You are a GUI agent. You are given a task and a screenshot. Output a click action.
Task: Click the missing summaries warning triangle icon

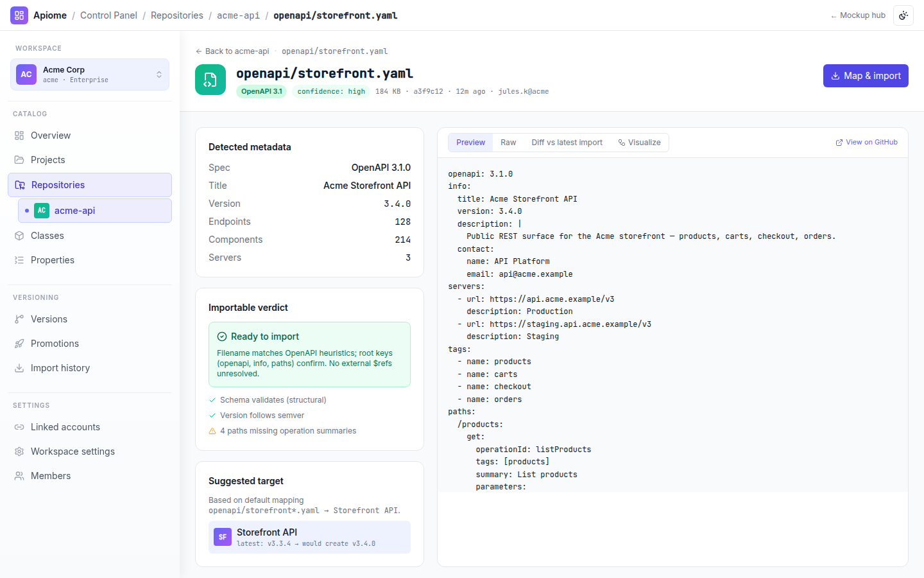[x=212, y=431]
